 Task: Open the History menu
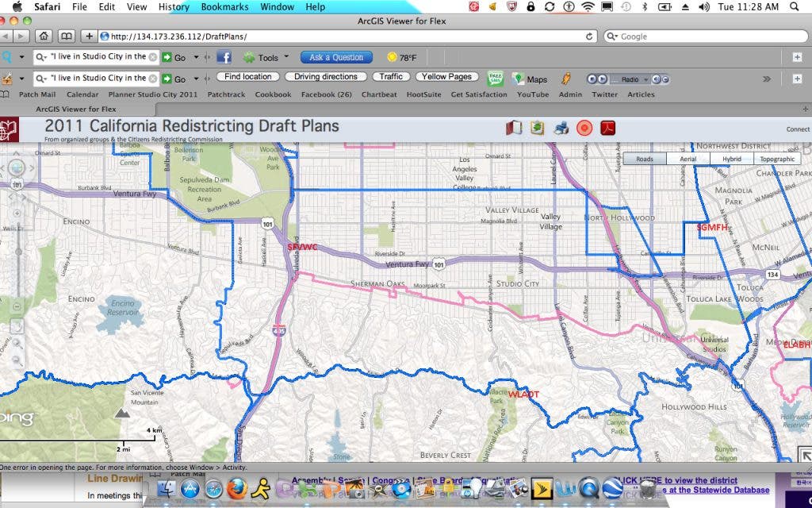(x=174, y=6)
